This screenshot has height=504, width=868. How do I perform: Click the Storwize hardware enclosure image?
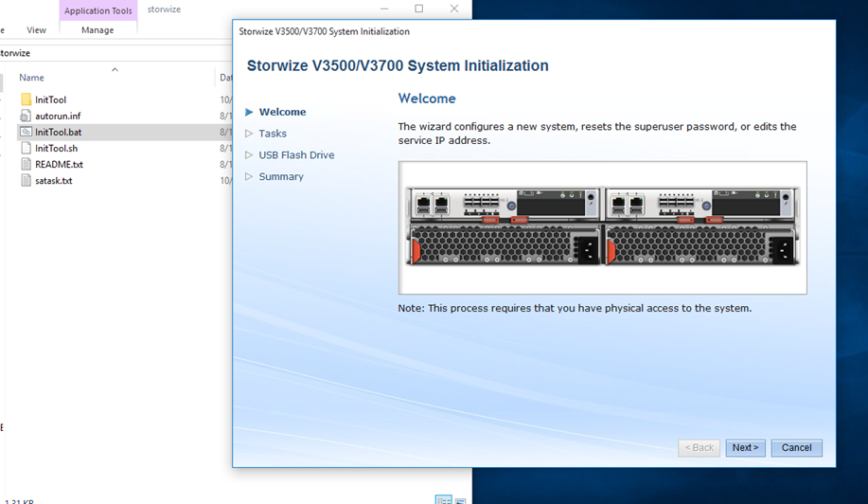click(x=602, y=227)
